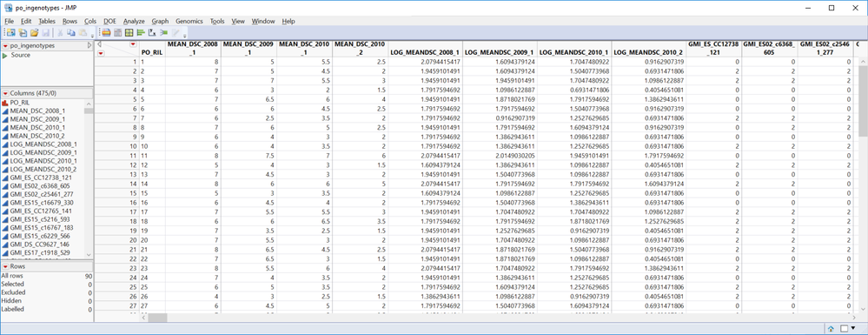Click the columns list scrollbar thumb
868x335 pixels.
(x=89, y=111)
